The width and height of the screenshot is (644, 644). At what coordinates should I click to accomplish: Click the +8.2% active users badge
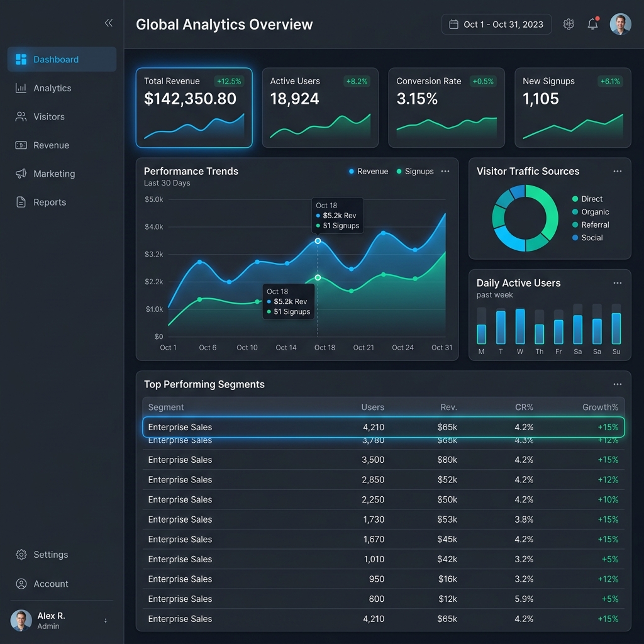[357, 81]
